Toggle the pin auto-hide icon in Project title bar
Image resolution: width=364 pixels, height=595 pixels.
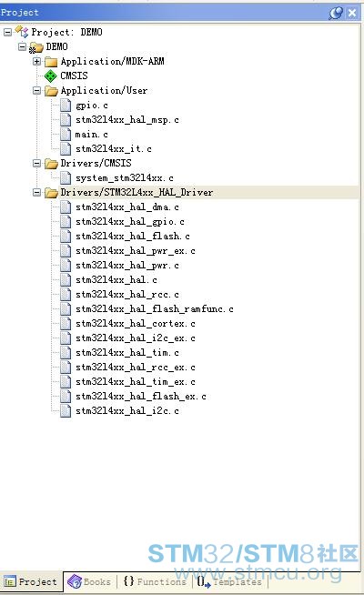pyautogui.click(x=336, y=13)
